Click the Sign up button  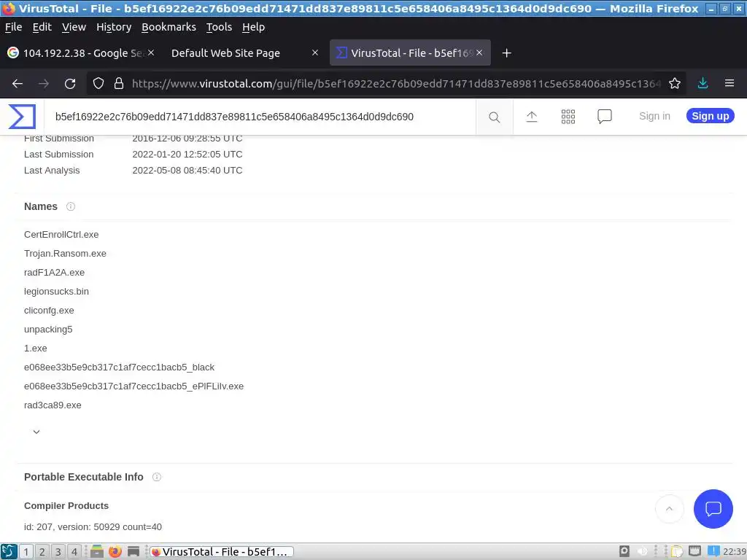coord(711,116)
